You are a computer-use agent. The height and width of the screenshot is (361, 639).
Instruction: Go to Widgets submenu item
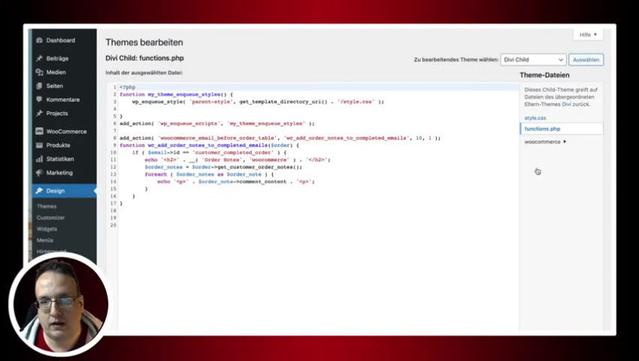point(47,229)
